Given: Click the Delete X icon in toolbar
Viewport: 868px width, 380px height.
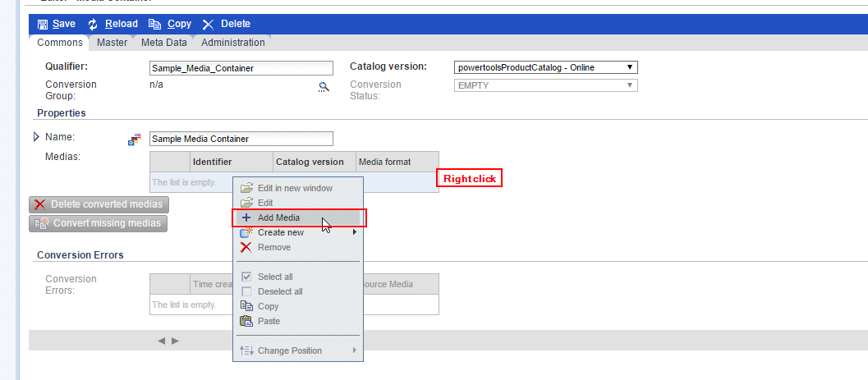Looking at the screenshot, I should point(208,25).
